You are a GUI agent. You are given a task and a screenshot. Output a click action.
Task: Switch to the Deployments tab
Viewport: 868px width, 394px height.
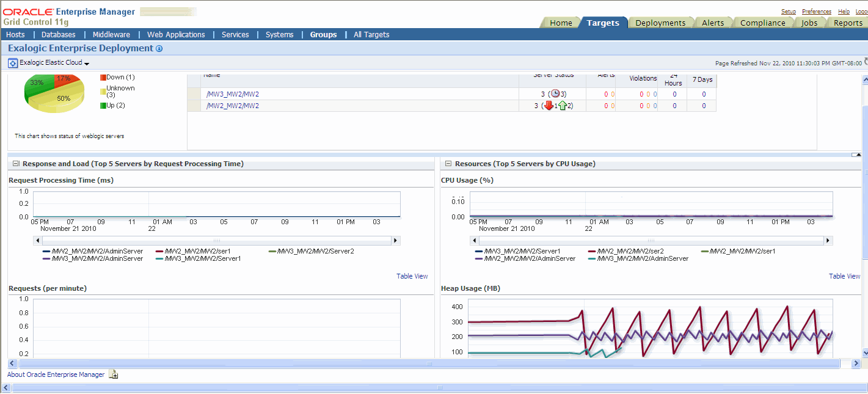pos(660,23)
